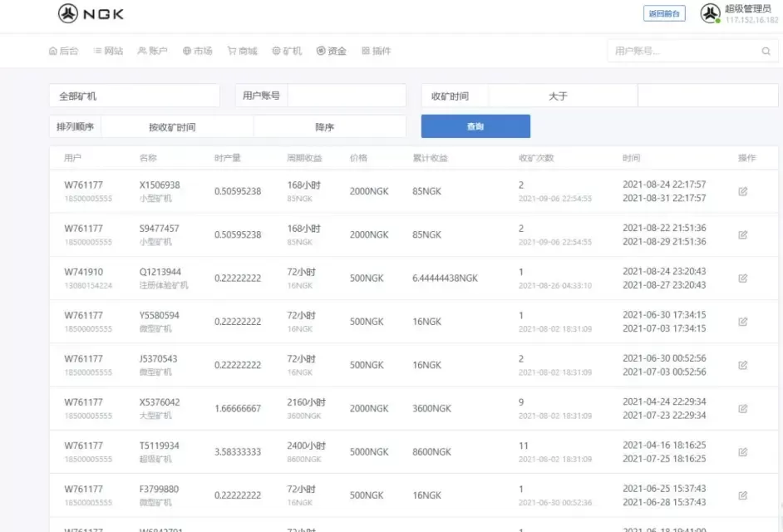Viewport: 783px width, 532px height.
Task: Edit miner Q1213944 row
Action: coord(742,278)
